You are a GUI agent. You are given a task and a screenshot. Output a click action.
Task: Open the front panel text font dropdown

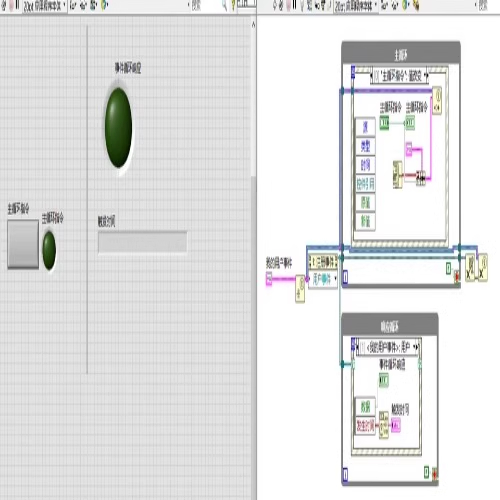point(45,6)
